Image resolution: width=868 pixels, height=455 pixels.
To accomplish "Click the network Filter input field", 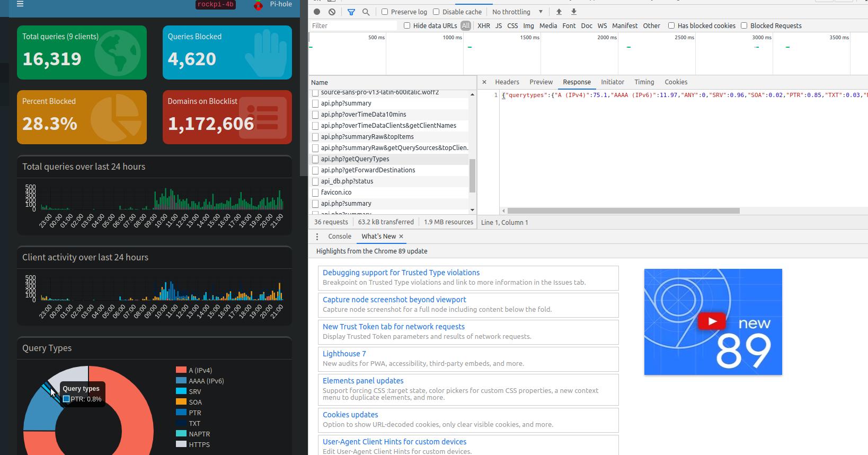I will click(353, 25).
